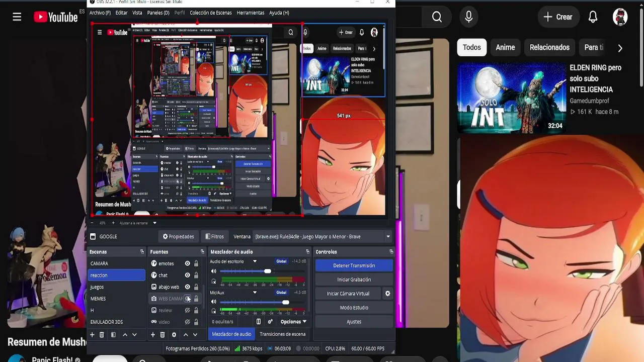Image resolution: width=644 pixels, height=362 pixels.
Task: Open the YouTube guide hamburger menu
Action: point(17,17)
